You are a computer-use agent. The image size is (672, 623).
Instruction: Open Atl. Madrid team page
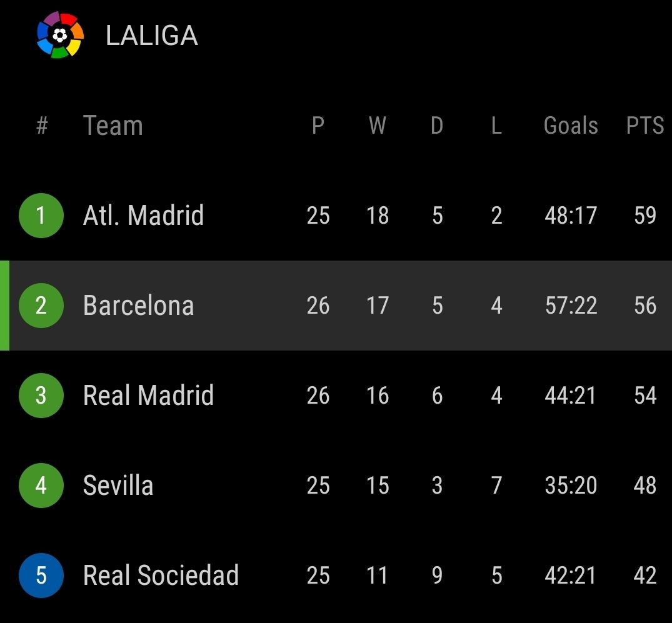(143, 216)
